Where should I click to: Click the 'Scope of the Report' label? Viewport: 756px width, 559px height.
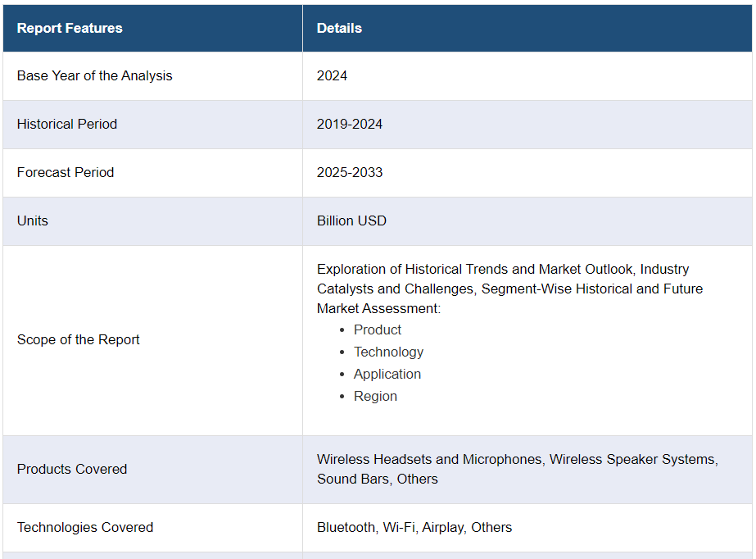(78, 339)
